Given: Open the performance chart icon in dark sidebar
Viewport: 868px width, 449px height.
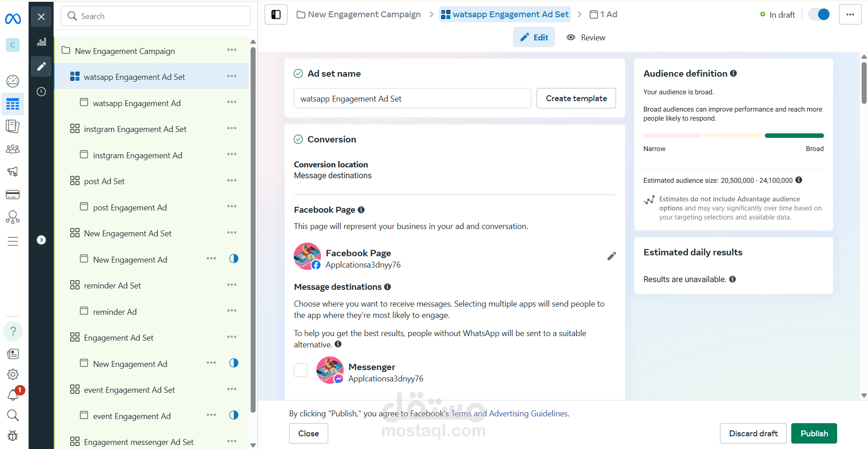Looking at the screenshot, I should [x=41, y=42].
